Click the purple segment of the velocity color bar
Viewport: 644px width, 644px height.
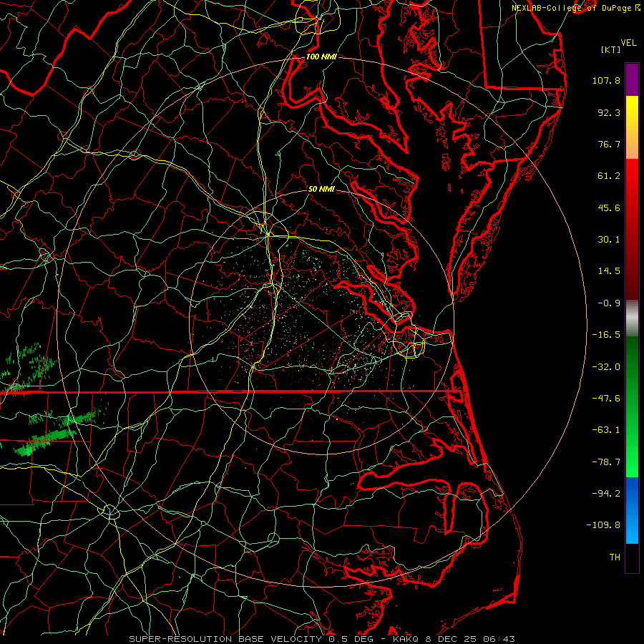coord(632,79)
